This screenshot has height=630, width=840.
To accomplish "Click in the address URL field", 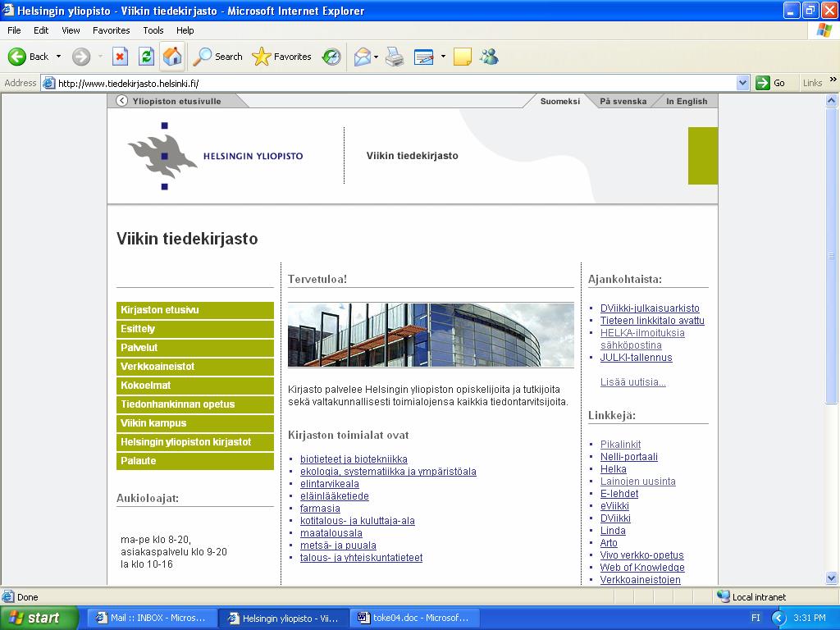I will click(396, 83).
